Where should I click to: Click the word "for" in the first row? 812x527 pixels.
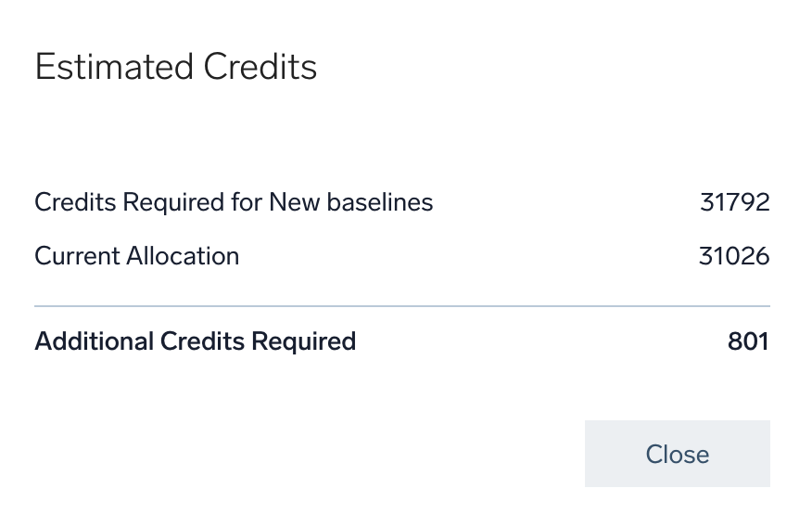pyautogui.click(x=245, y=202)
